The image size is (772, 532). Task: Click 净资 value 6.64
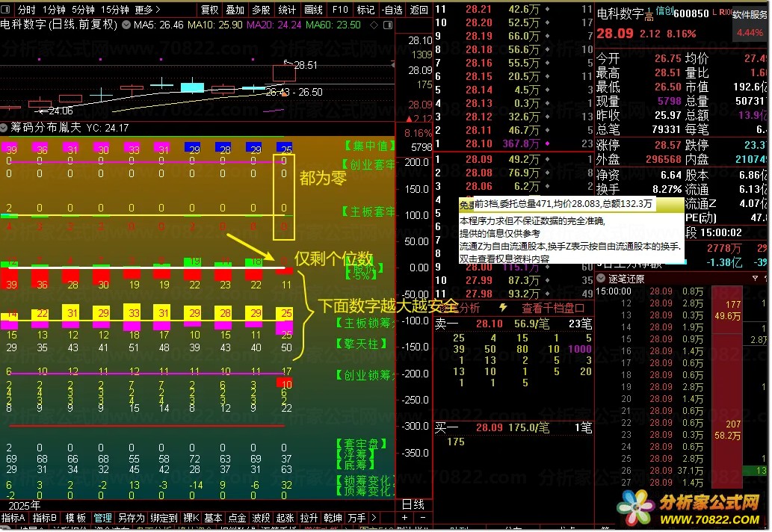click(x=670, y=175)
